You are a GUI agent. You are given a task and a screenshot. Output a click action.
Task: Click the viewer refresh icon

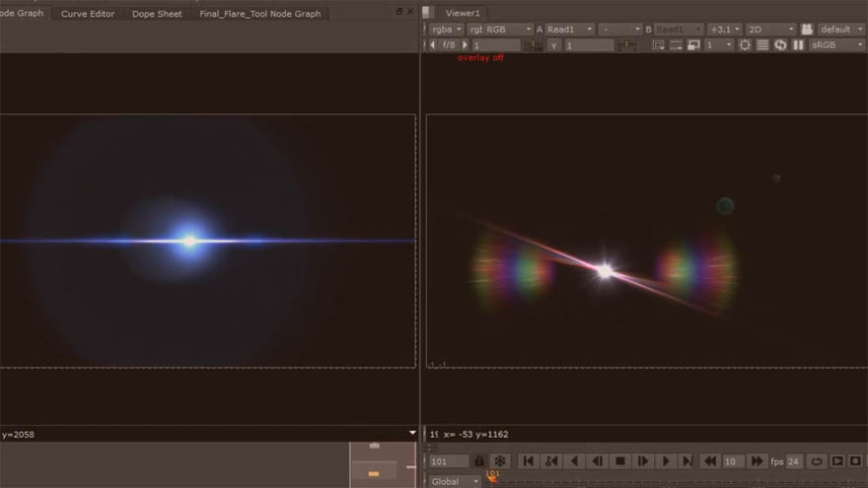[x=780, y=44]
